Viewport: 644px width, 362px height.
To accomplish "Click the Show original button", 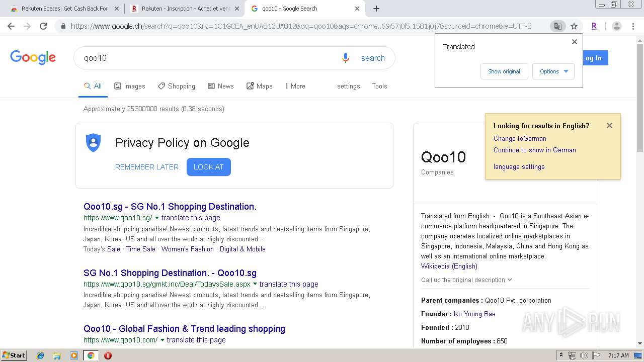I will click(x=504, y=71).
